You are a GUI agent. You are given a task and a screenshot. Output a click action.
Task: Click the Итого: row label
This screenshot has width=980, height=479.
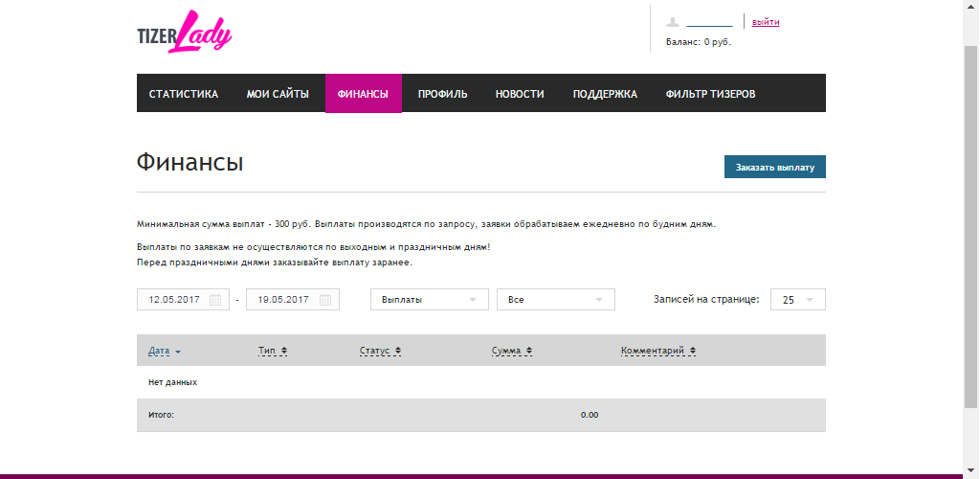(x=161, y=415)
